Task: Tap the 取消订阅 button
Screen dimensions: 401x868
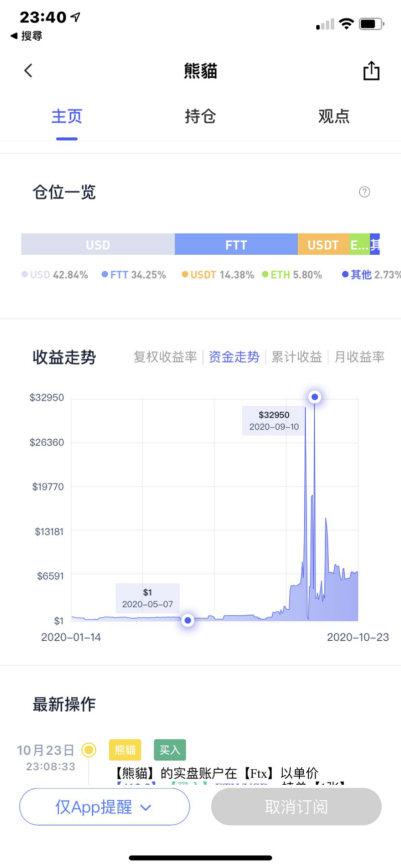Action: [296, 807]
